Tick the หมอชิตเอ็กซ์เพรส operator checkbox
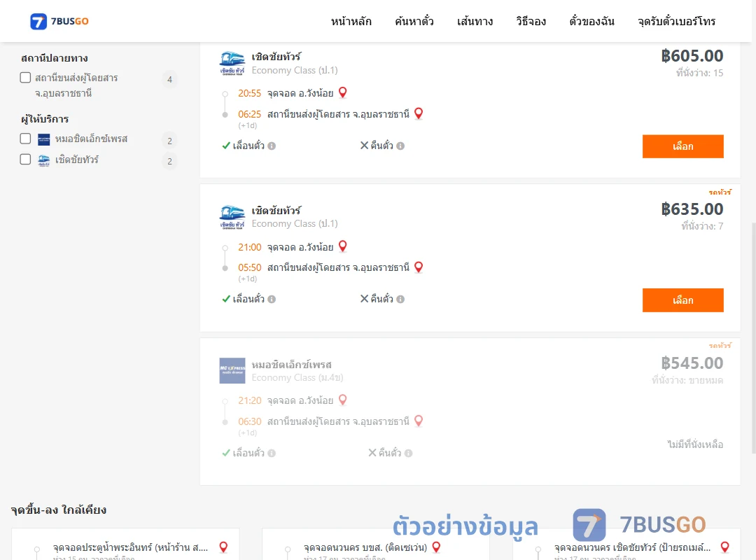The width and height of the screenshot is (756, 560). click(x=26, y=139)
